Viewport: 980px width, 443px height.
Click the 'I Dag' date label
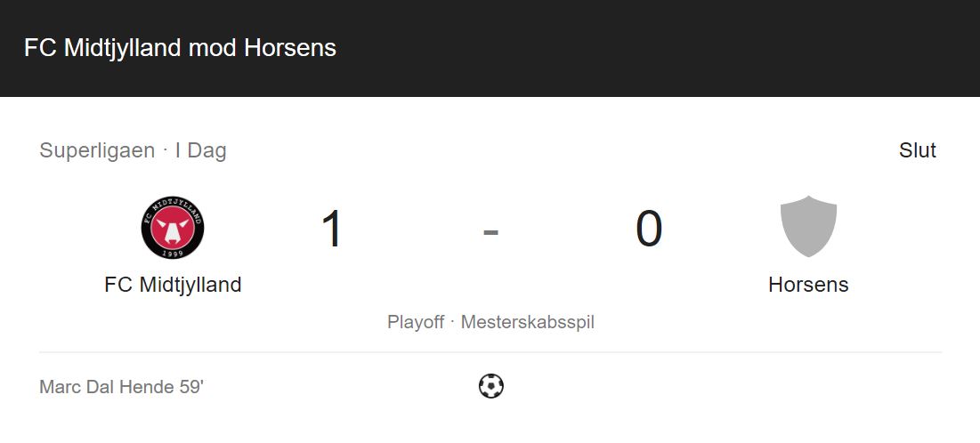coord(200,150)
